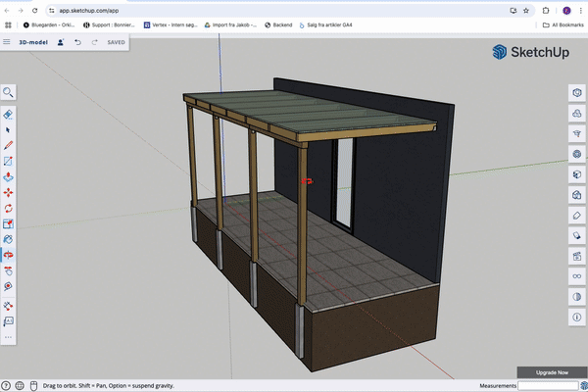Click the Undo arrow
Image resolution: width=588 pixels, height=392 pixels.
tap(77, 42)
